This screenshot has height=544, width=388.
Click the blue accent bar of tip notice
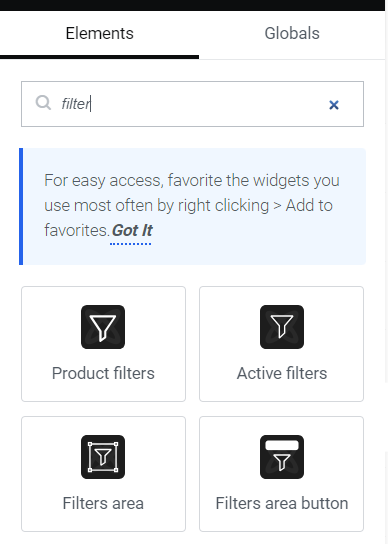(21, 206)
